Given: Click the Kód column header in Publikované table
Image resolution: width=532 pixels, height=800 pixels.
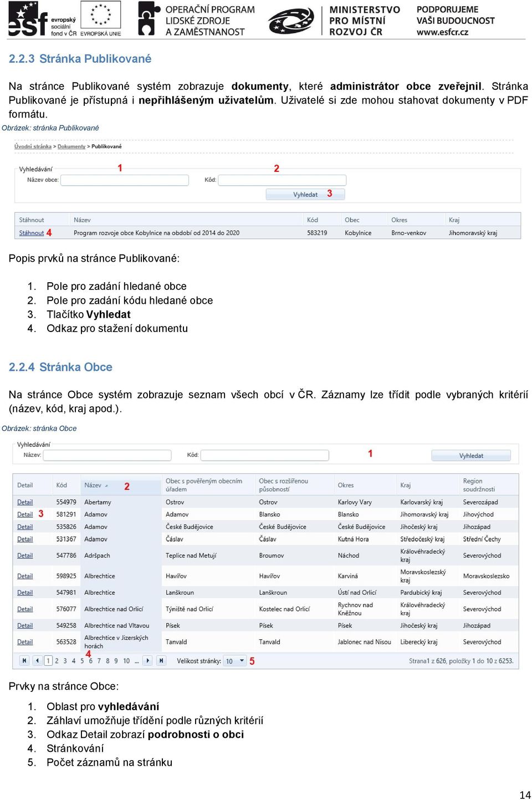Looking at the screenshot, I should [x=313, y=220].
